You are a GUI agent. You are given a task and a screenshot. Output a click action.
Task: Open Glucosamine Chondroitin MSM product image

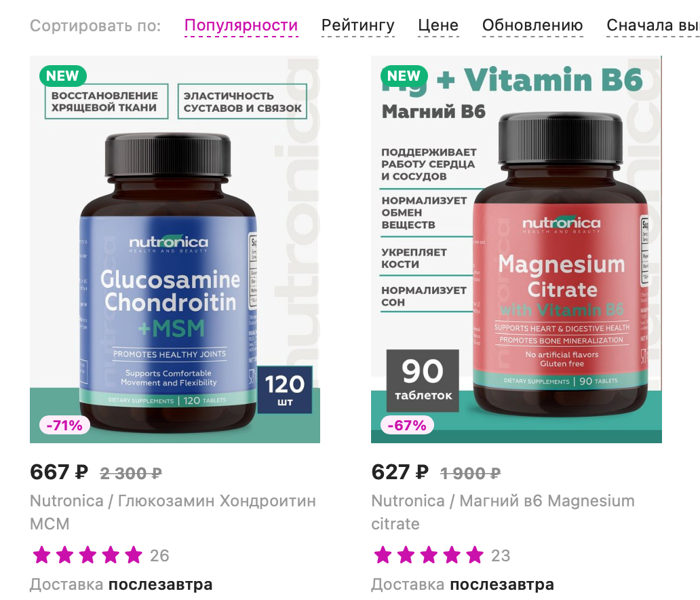pos(175,249)
